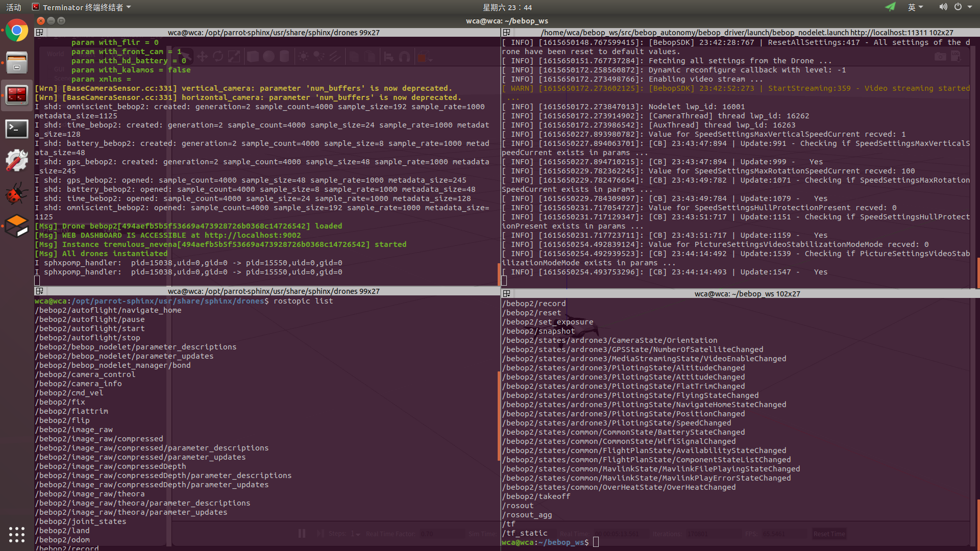The width and height of the screenshot is (980, 551).
Task: Focus bottom-left pane titlebar drones 99x27
Action: 273,291
